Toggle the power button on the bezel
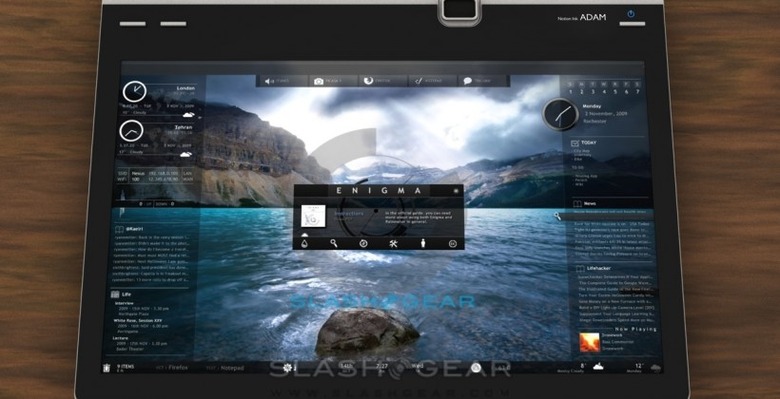This screenshot has height=399, width=780. point(631,14)
